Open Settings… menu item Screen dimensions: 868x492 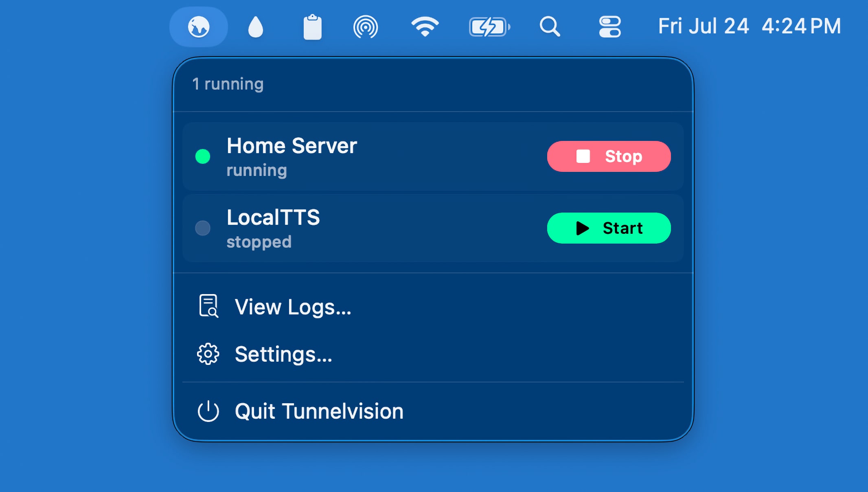click(x=433, y=354)
